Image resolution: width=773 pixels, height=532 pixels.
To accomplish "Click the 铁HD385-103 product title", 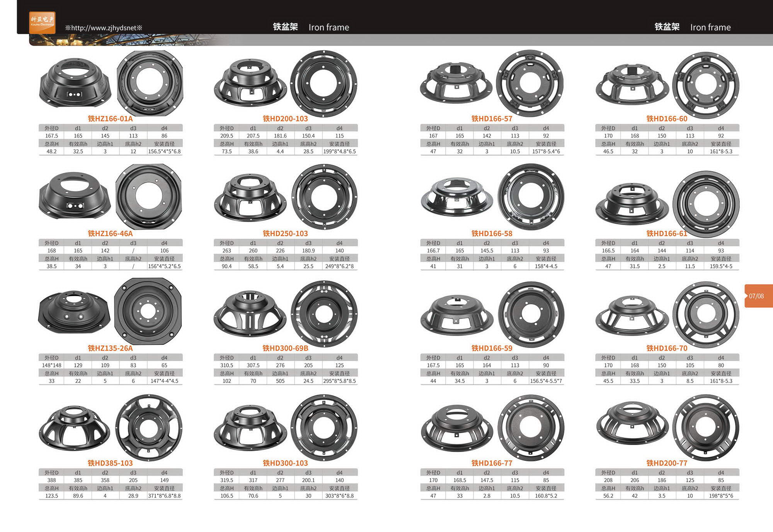I will 110,463.
